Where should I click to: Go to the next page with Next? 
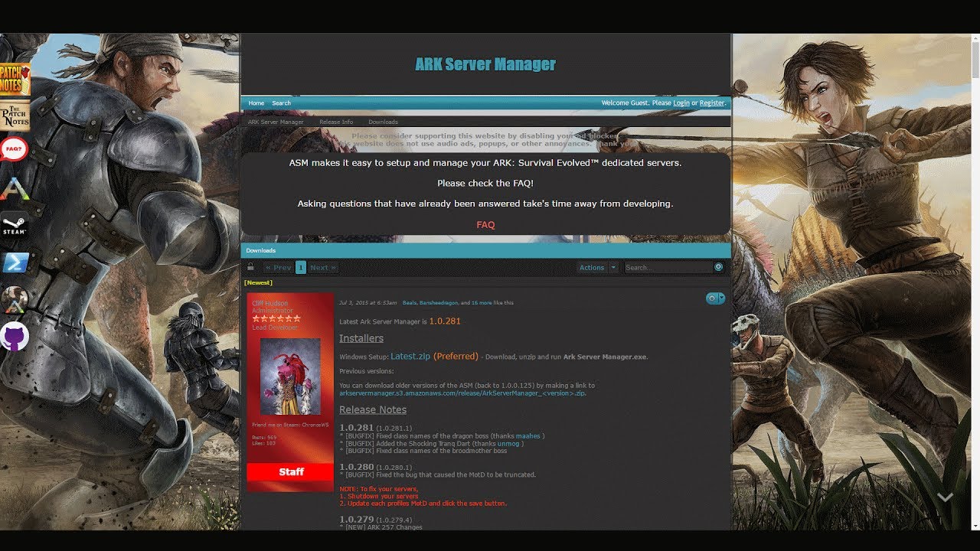[323, 268]
